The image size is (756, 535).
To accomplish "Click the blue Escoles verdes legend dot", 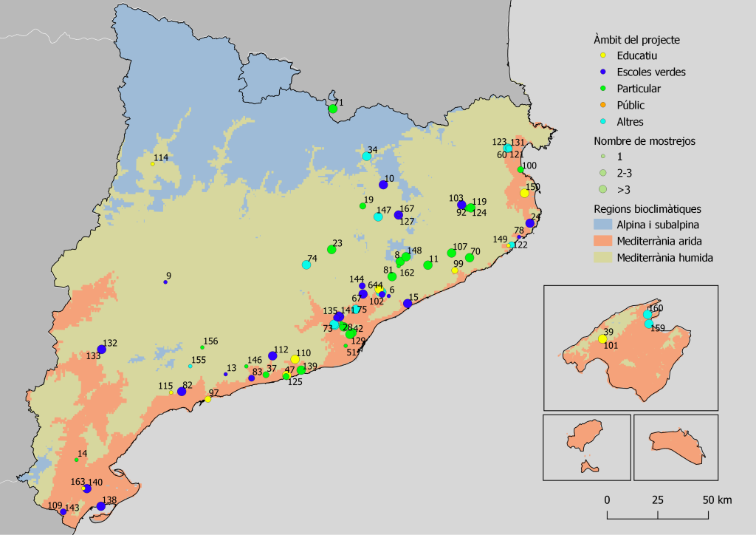I will 603,72.
